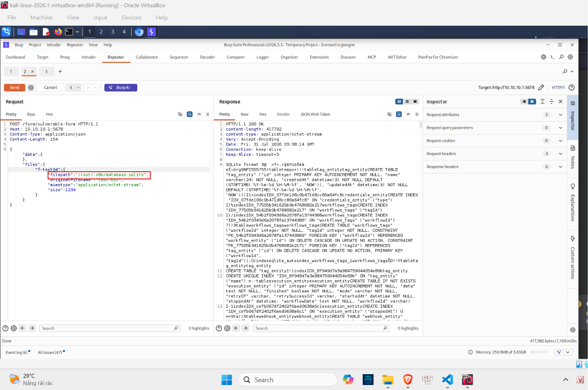Expand all Inspector sections icon

point(542,102)
